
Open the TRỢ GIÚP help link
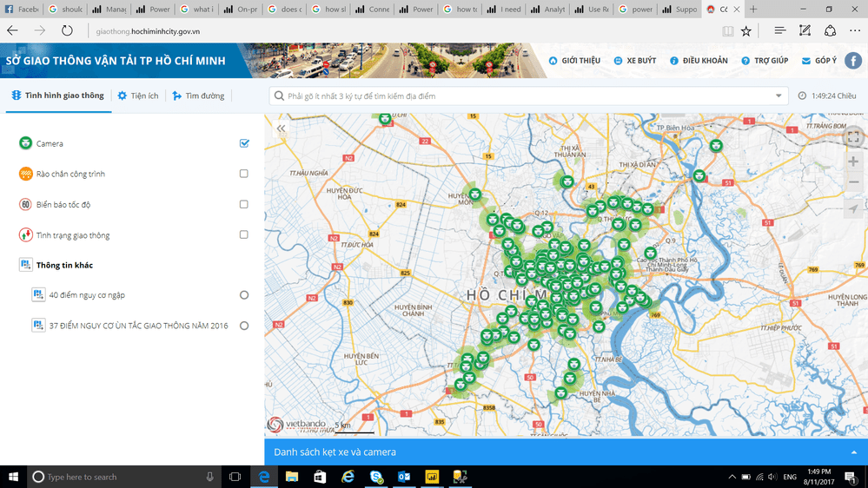coord(765,61)
